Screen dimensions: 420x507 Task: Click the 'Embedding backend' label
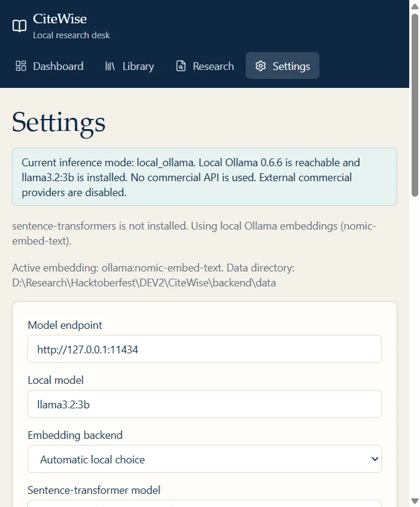[75, 435]
